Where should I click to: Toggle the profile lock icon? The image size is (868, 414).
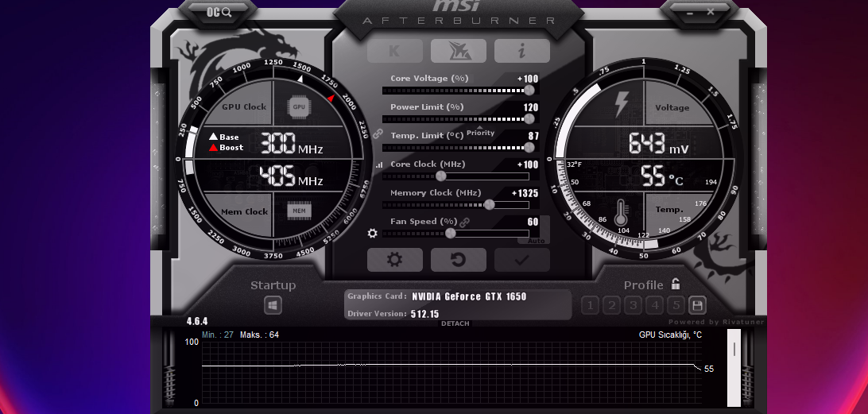(676, 284)
